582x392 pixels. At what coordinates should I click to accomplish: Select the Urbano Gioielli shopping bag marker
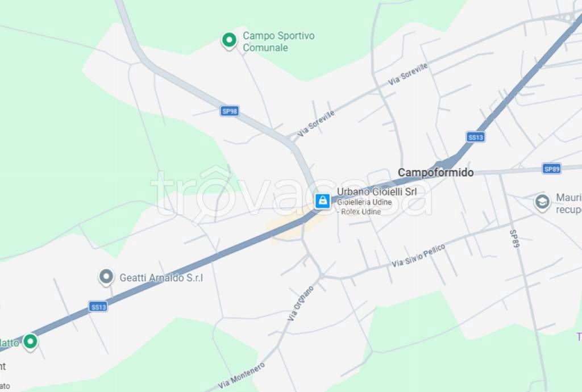pos(323,201)
